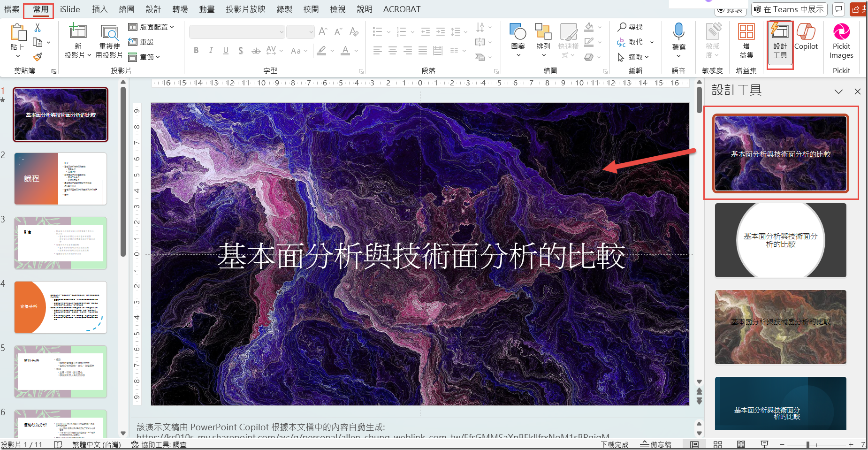Toggle text Shadow (S)
The width and height of the screenshot is (868, 450).
(241, 50)
